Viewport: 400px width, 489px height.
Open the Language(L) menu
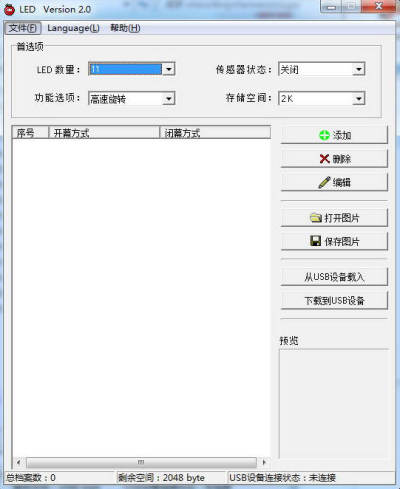pos(73,28)
